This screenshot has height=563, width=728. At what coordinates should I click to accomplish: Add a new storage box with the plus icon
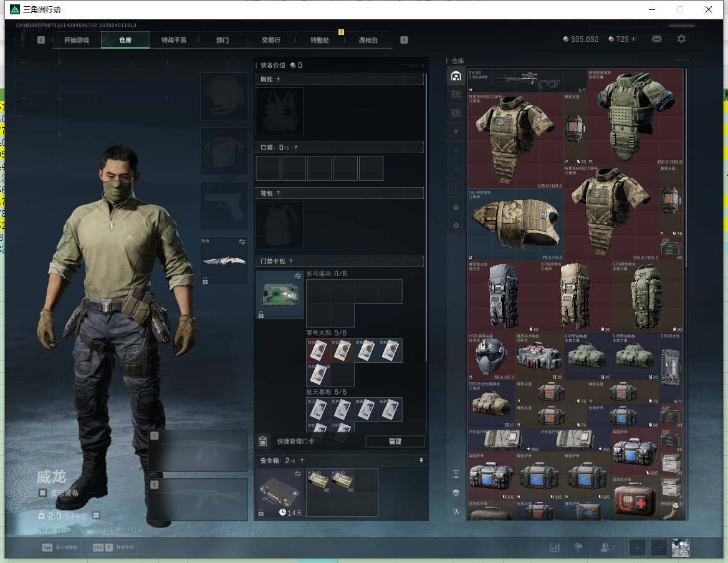click(x=456, y=132)
